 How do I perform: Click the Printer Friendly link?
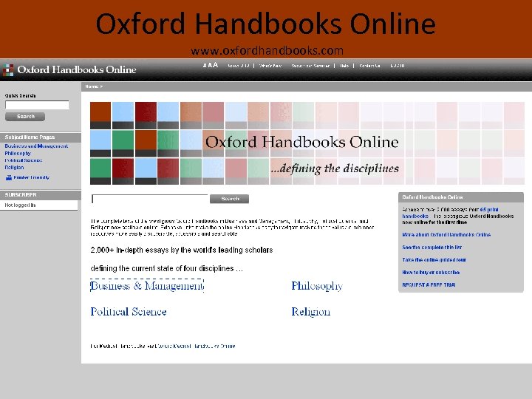(x=31, y=177)
